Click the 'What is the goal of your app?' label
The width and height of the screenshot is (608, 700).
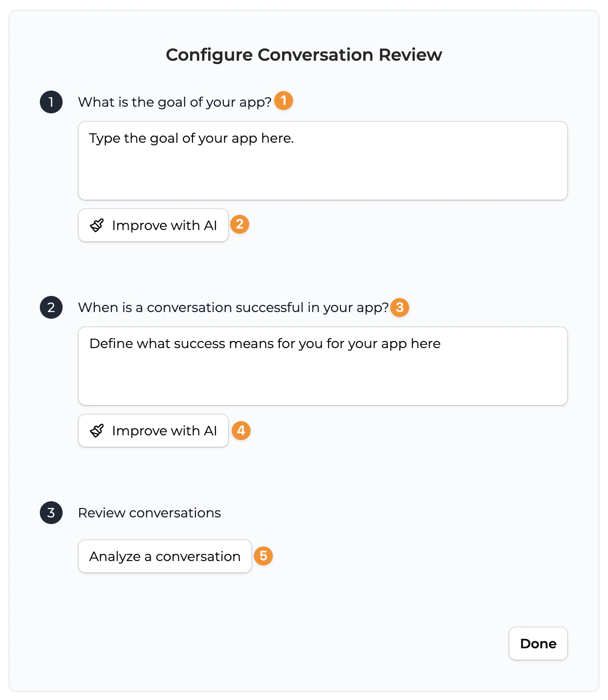[175, 101]
